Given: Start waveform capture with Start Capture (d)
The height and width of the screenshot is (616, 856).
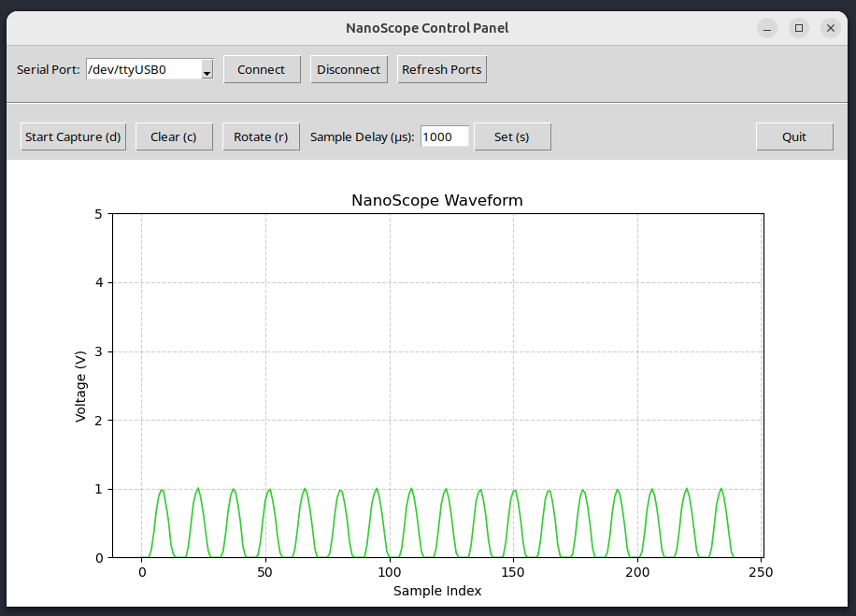Looking at the screenshot, I should tap(73, 137).
